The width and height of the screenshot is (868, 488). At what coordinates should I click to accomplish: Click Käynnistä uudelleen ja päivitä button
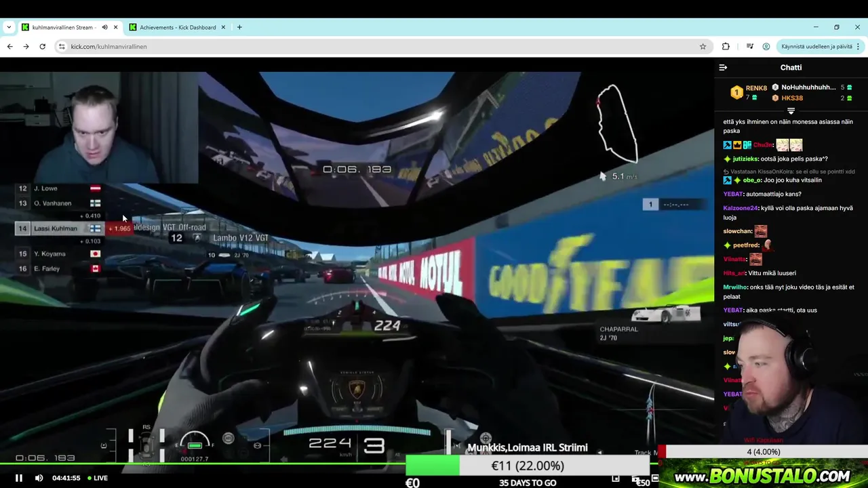816,47
